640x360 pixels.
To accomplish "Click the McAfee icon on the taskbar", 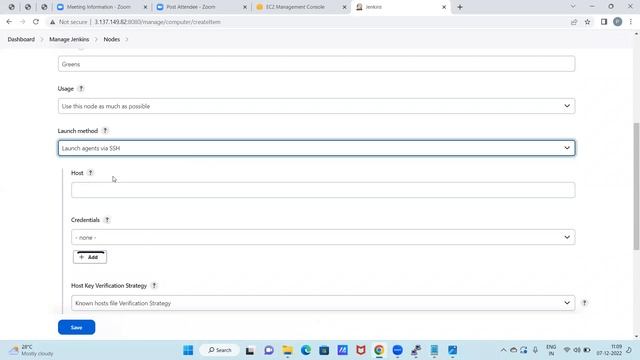I will click(x=361, y=350).
